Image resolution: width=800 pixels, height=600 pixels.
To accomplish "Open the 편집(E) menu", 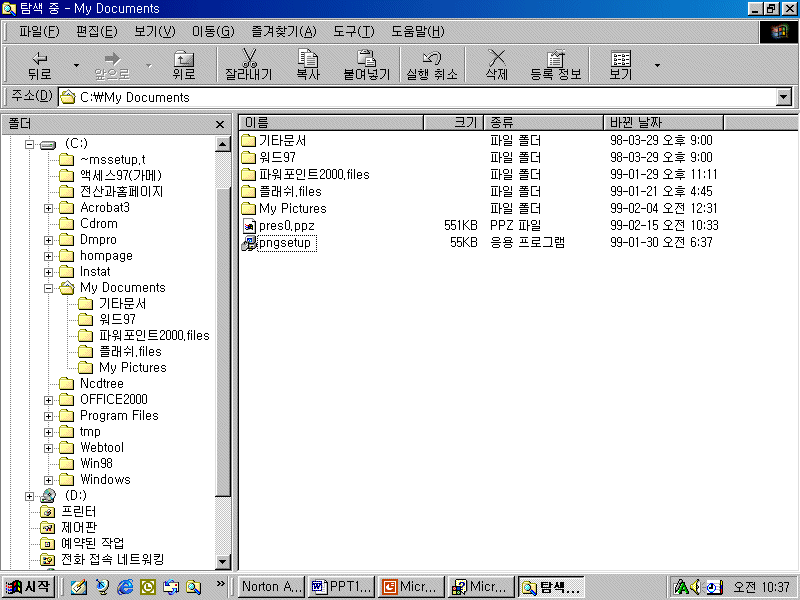I will 96,32.
